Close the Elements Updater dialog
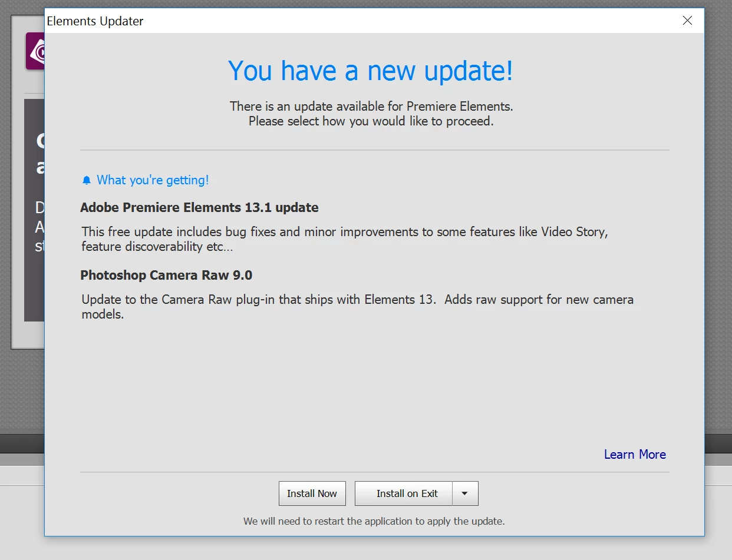Viewport: 732px width, 560px height. tap(687, 21)
